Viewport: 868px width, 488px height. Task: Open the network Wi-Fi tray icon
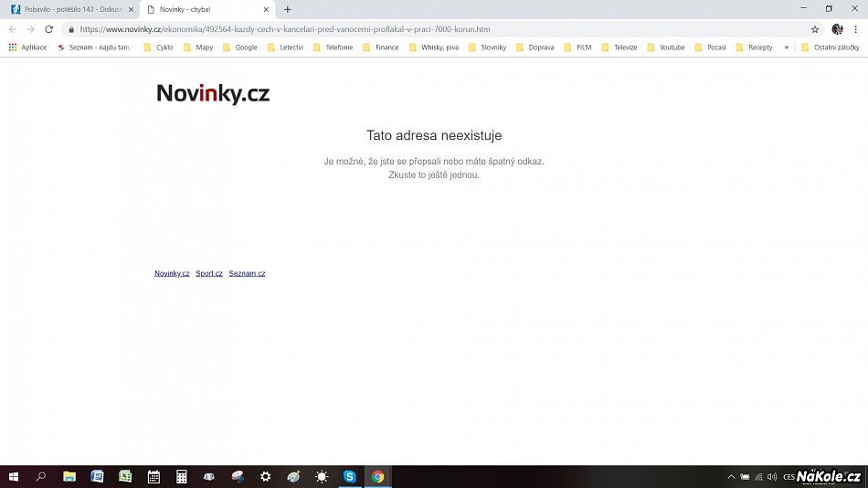pyautogui.click(x=759, y=476)
